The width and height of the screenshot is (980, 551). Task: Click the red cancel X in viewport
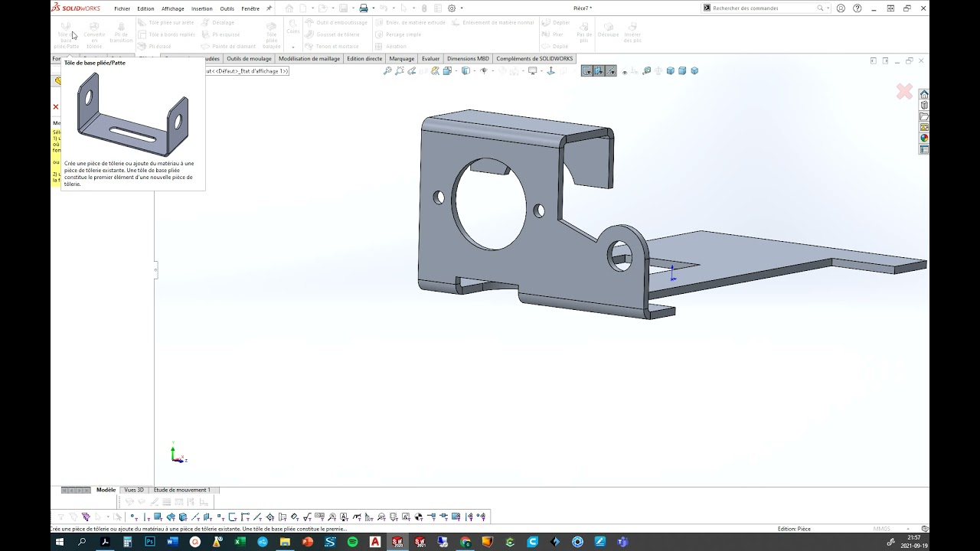904,92
